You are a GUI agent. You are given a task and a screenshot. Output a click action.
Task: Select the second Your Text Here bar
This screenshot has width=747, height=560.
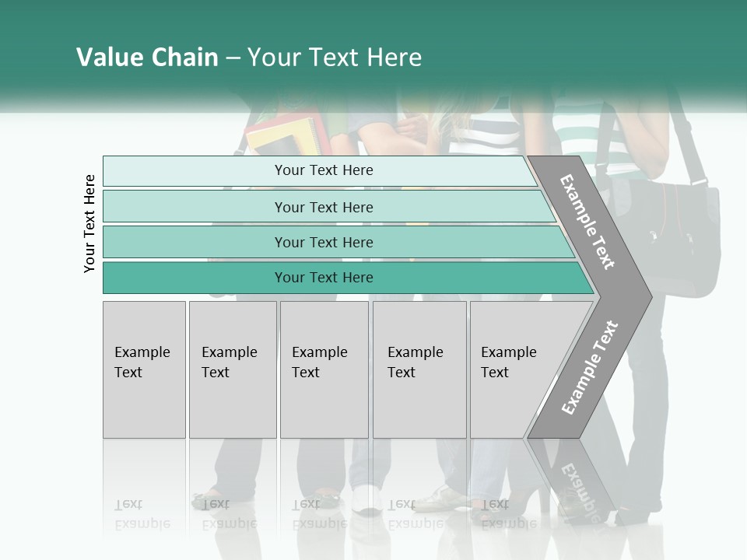point(329,207)
